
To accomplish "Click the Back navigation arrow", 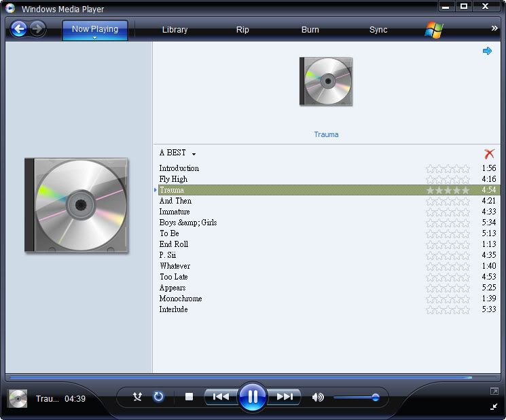I will point(19,29).
